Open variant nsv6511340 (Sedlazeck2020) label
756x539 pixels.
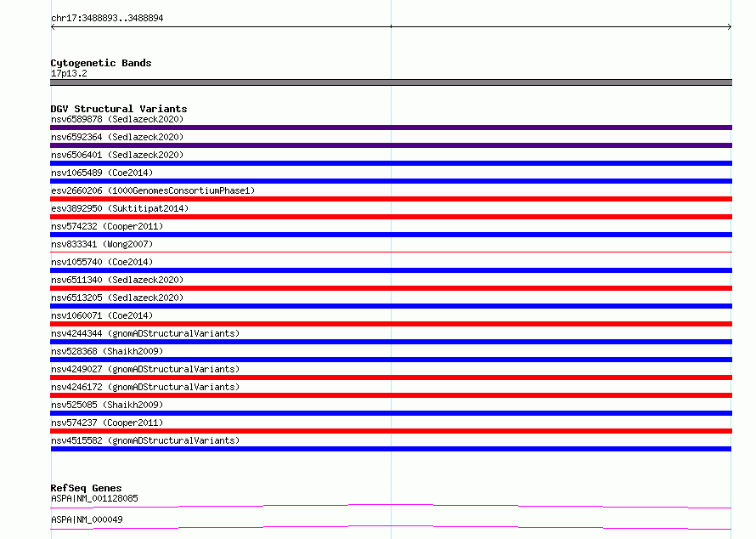(117, 280)
